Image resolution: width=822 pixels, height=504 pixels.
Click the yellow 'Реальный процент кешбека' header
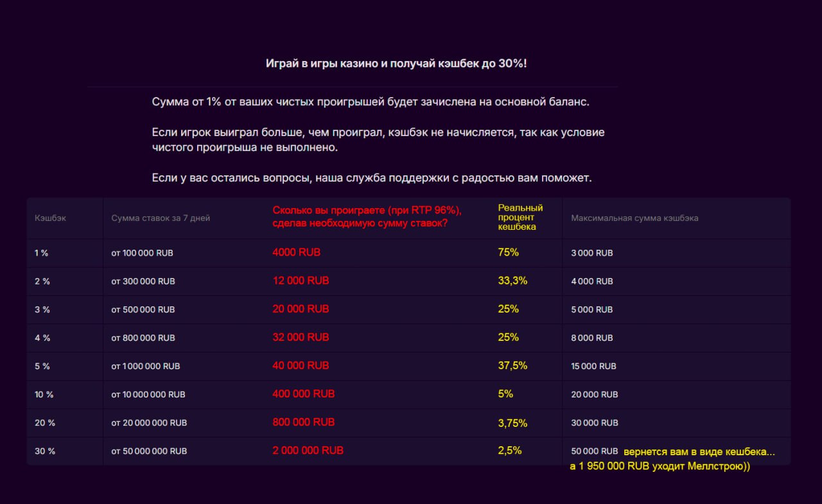[520, 217]
